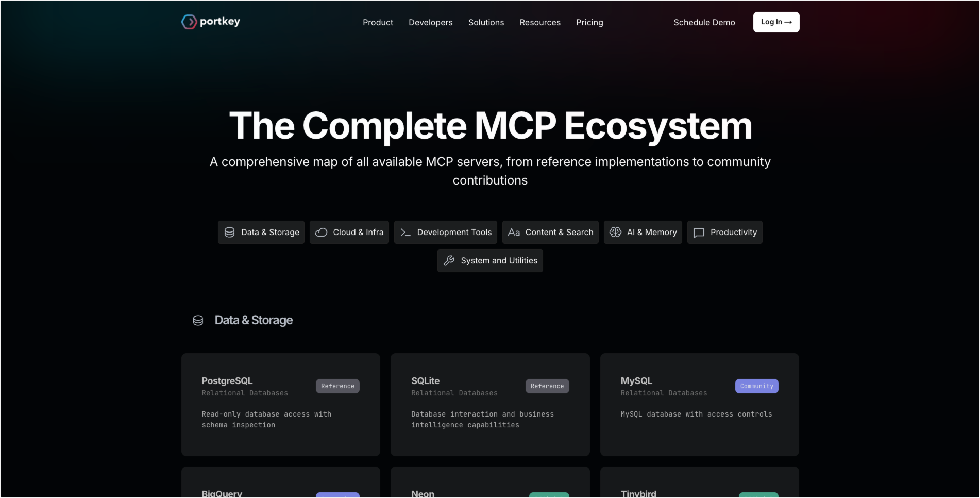The height and width of the screenshot is (498, 980).
Task: Open the MySQL server card
Action: tap(700, 405)
